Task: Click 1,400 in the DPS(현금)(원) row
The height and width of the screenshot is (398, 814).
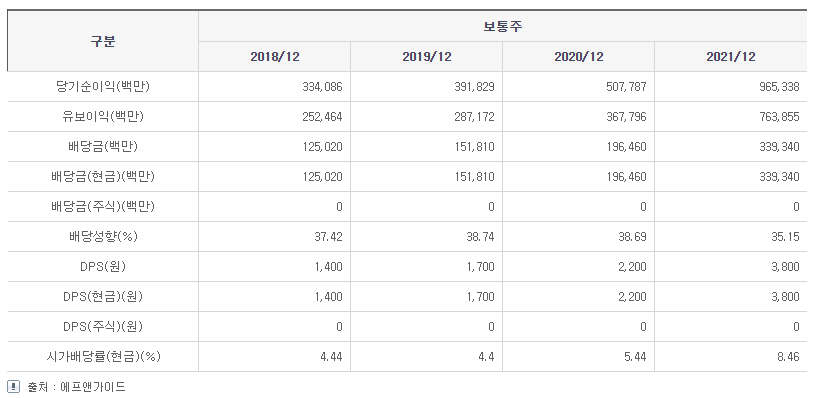Action: click(x=329, y=297)
